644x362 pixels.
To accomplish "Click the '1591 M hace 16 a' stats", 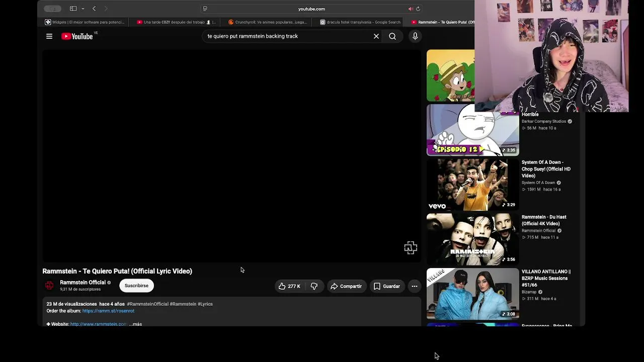I will point(541,190).
